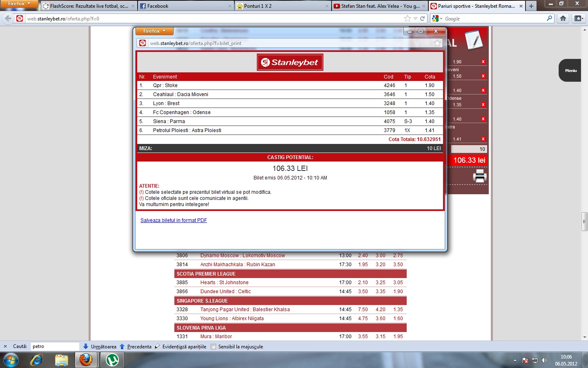Select odds 1.60 for Young Lions match

[398, 319]
